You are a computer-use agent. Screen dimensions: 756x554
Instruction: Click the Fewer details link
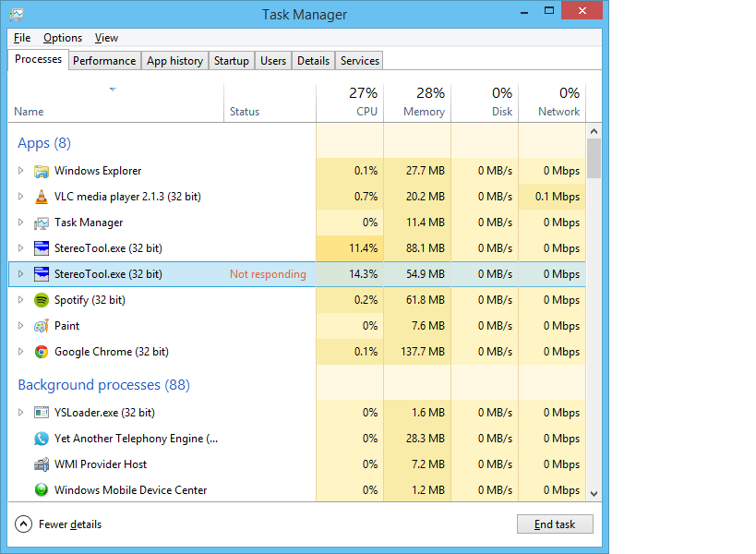click(70, 524)
